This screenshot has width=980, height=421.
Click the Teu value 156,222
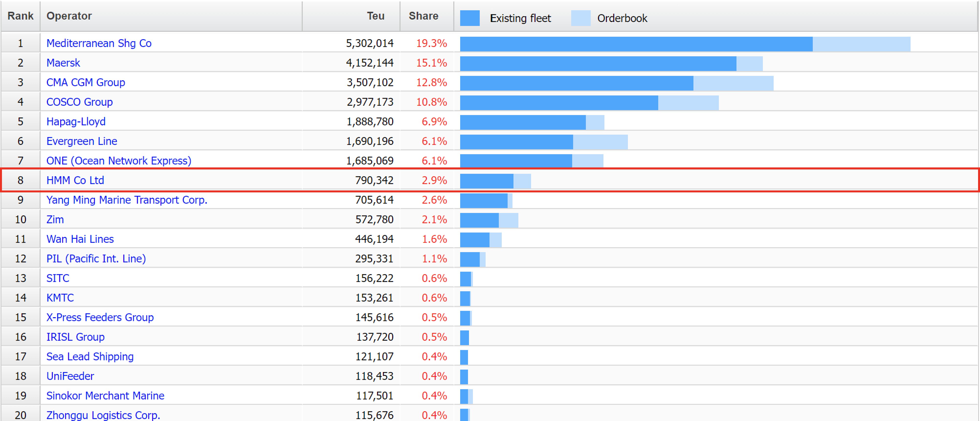click(x=374, y=279)
